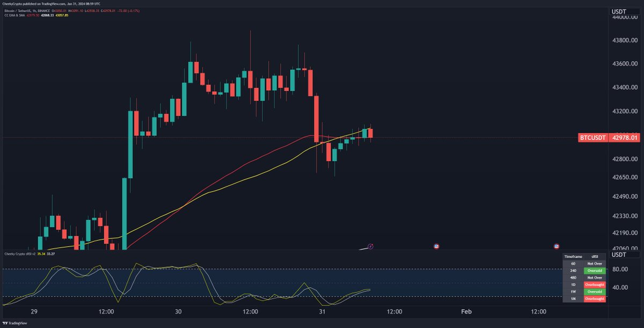This screenshot has height=328, width=644.
Task: Select the Cheeky Crypto sRSI v2 legend
Action: [x=20, y=254]
